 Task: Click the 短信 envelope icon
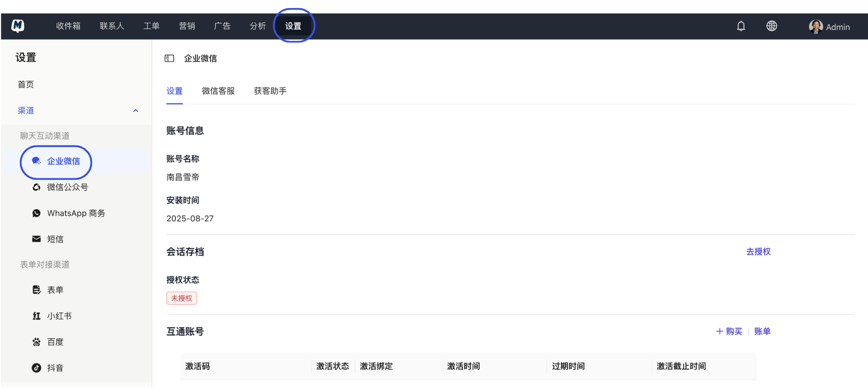(37, 239)
